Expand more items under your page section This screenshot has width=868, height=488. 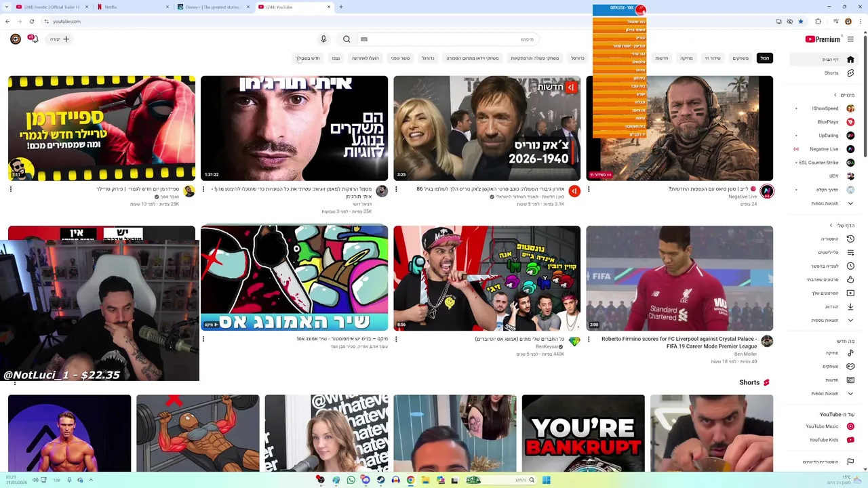point(824,320)
